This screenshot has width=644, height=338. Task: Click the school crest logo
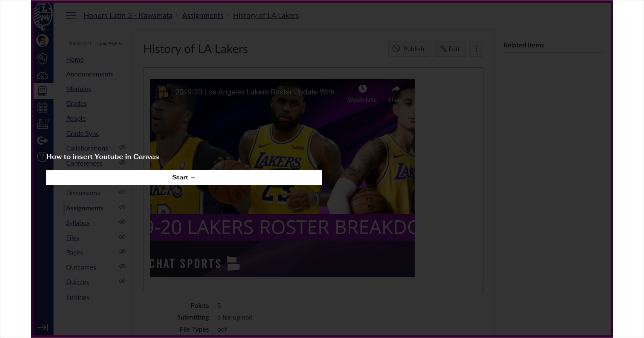[43, 17]
